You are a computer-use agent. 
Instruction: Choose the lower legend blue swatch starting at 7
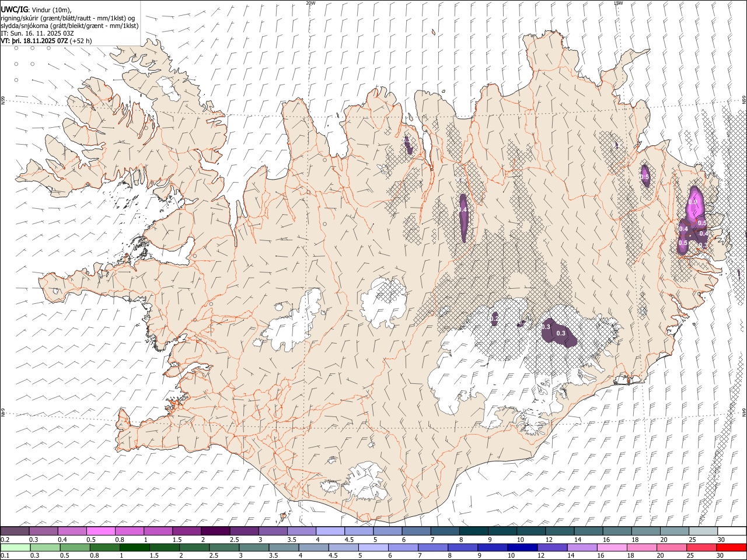coord(433,547)
